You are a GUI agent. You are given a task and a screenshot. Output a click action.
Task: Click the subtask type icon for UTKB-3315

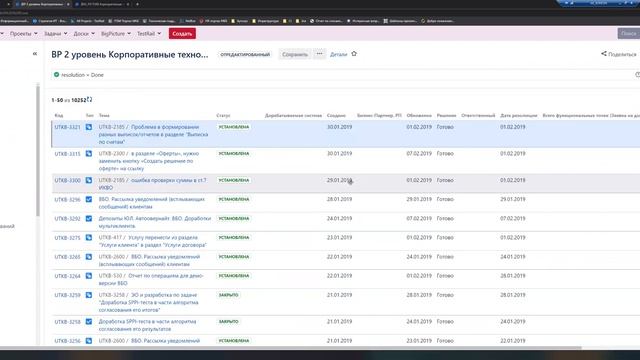click(89, 153)
